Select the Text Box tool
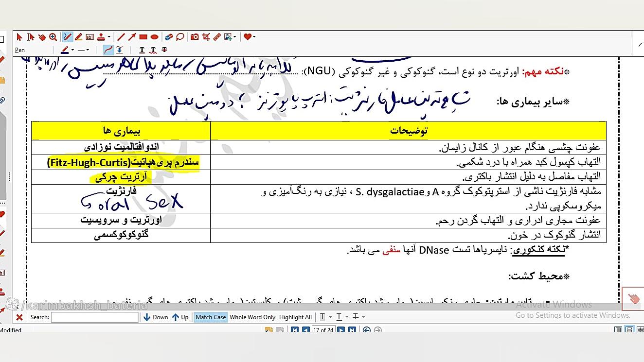Screen dimensions: 644x362 90,37
